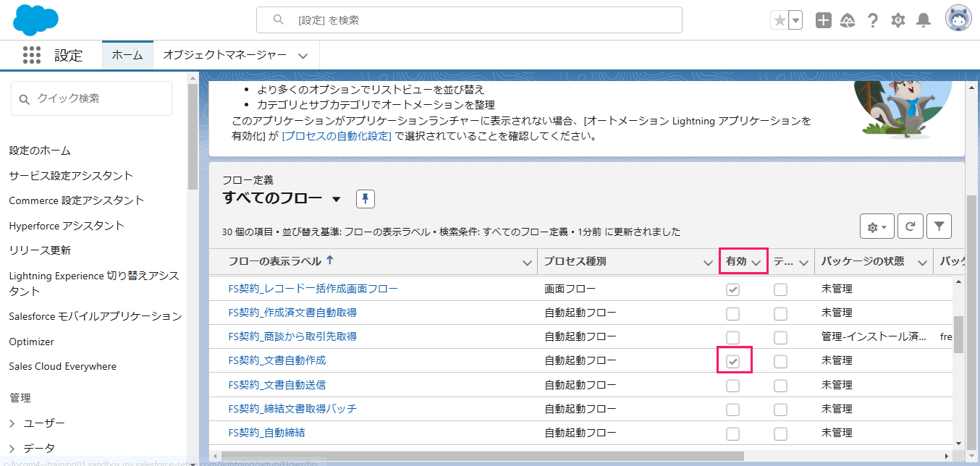Click the magnifier icon in global search
Image resolution: width=980 pixels, height=466 pixels.
(278, 20)
